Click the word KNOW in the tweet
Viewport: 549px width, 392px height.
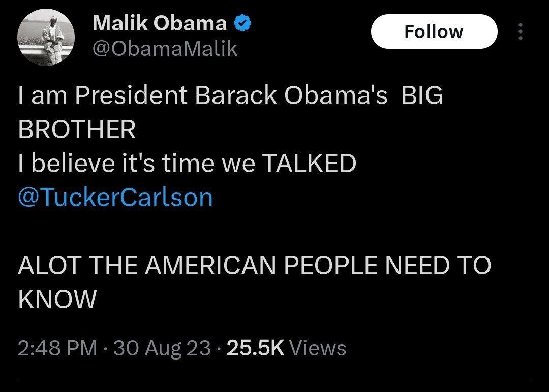tap(57, 299)
